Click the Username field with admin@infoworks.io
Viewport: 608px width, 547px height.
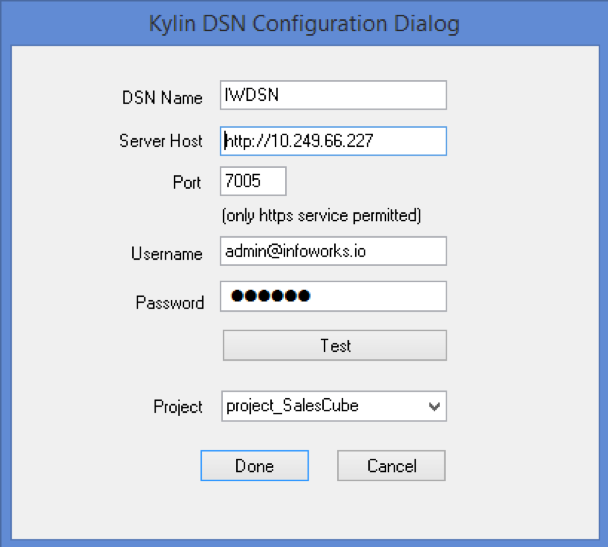[x=333, y=251]
